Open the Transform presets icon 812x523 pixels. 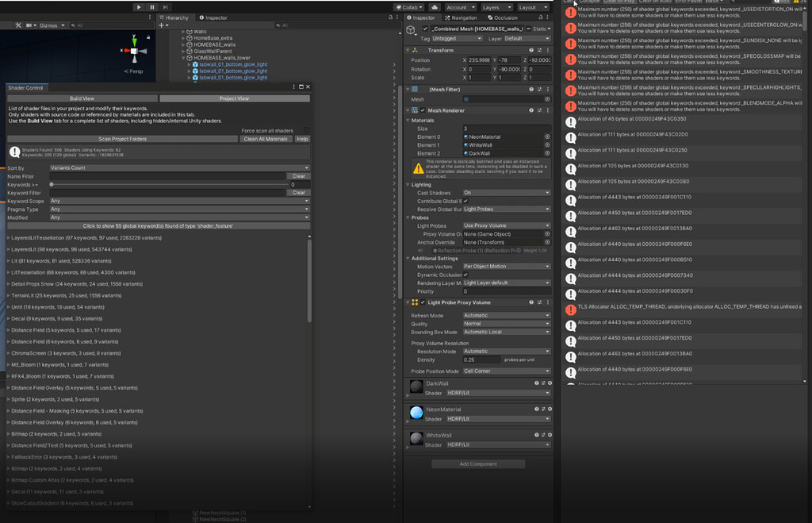(539, 50)
